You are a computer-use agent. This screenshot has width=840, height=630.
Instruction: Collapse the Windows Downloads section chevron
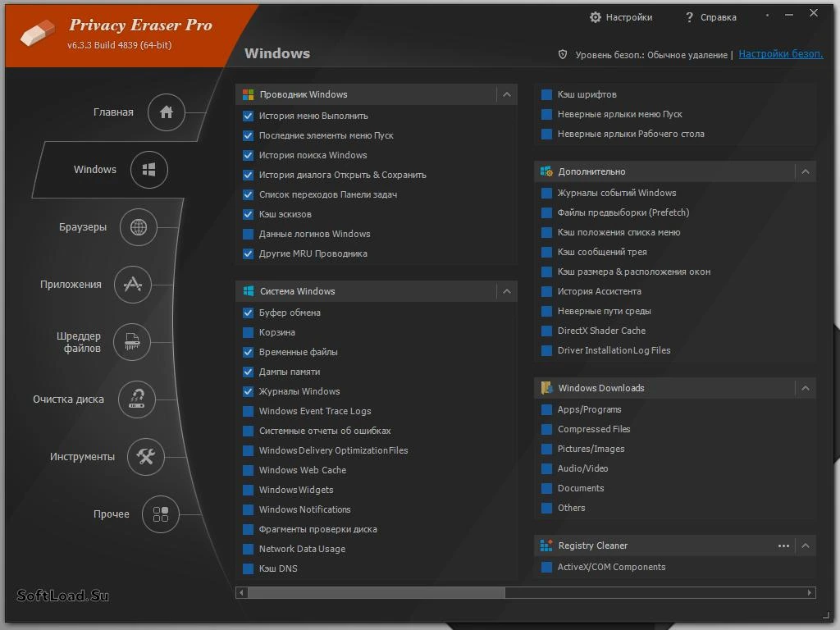(806, 388)
